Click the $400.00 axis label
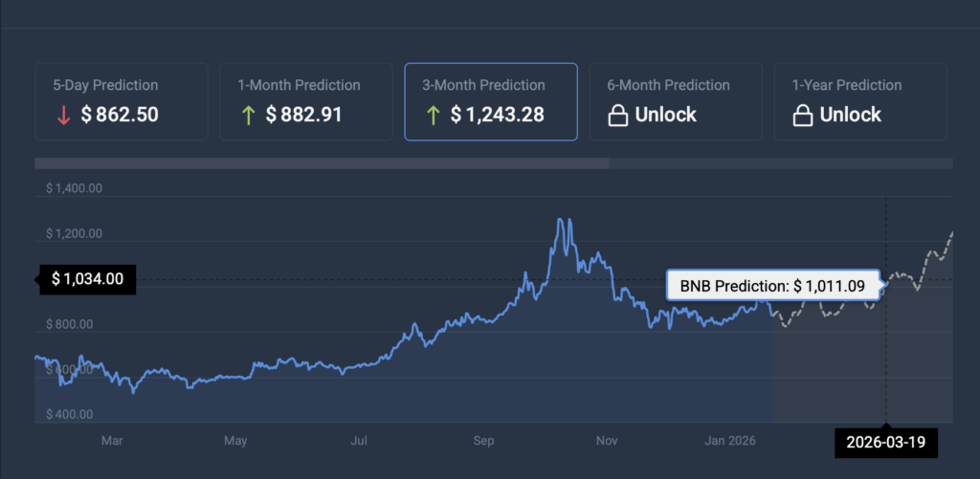This screenshot has width=980, height=479. tap(69, 415)
